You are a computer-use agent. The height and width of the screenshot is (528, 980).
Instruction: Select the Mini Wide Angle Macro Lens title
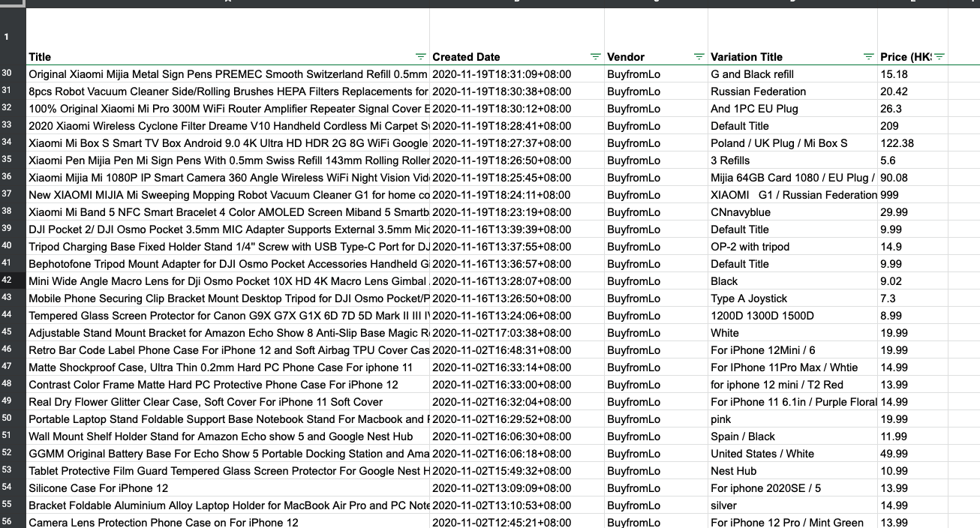pyautogui.click(x=228, y=281)
